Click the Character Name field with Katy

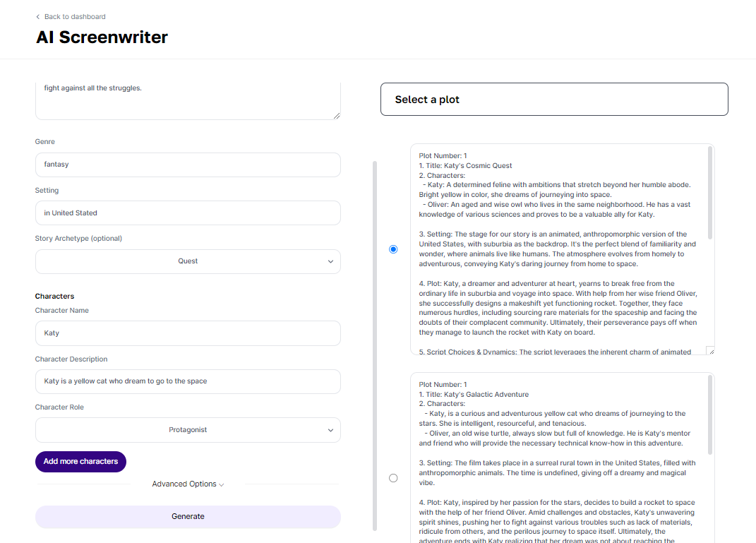188,333
